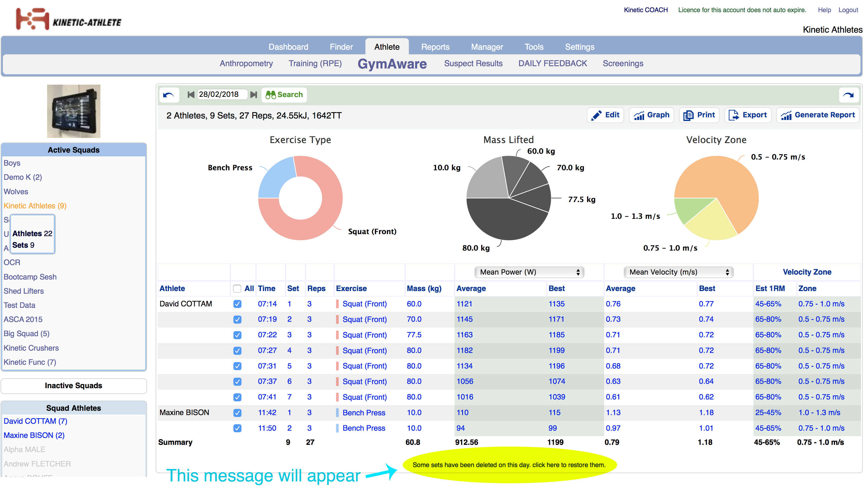Click the Print button
Image resolution: width=868 pixels, height=496 pixels.
[699, 115]
